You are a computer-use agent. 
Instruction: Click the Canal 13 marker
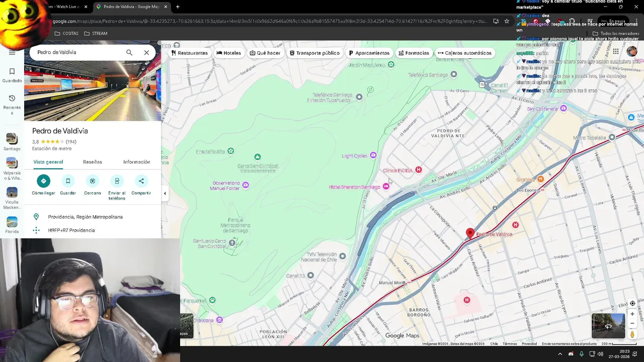click(310, 275)
